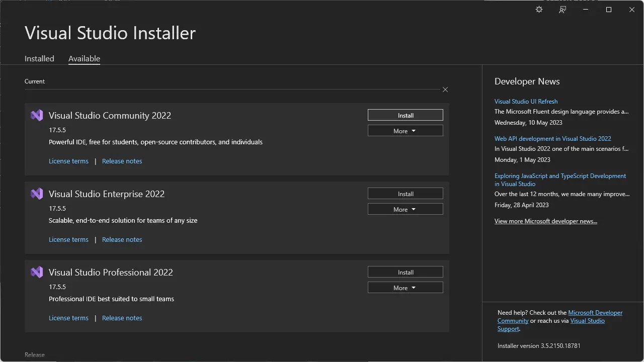This screenshot has height=362, width=644.
Task: Install Visual Studio Community 2022
Action: coord(406,115)
